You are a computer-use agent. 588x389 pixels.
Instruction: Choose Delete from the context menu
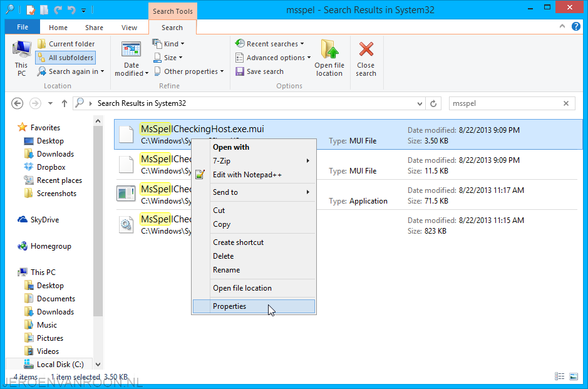point(254,256)
